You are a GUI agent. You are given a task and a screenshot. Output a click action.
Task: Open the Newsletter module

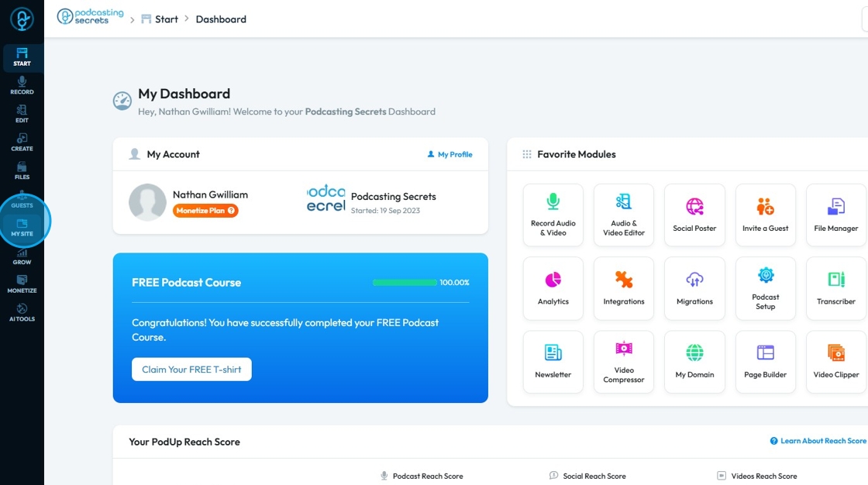point(553,362)
